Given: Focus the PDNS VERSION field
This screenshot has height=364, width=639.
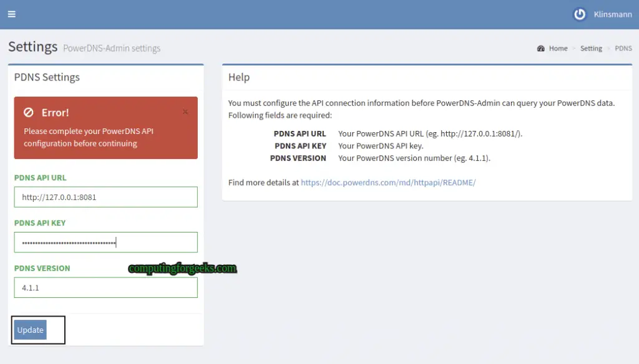Looking at the screenshot, I should (106, 287).
